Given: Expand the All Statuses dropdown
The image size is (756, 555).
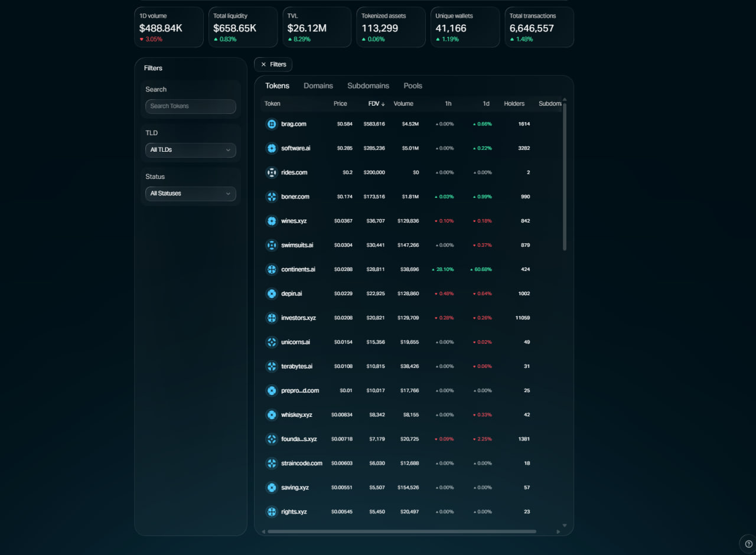Looking at the screenshot, I should tap(190, 194).
